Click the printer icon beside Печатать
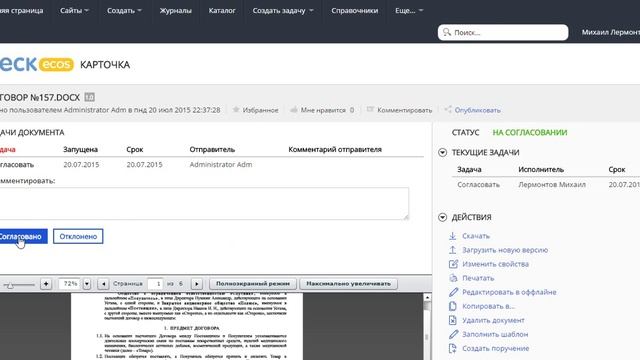The image size is (640, 360). coord(453,278)
